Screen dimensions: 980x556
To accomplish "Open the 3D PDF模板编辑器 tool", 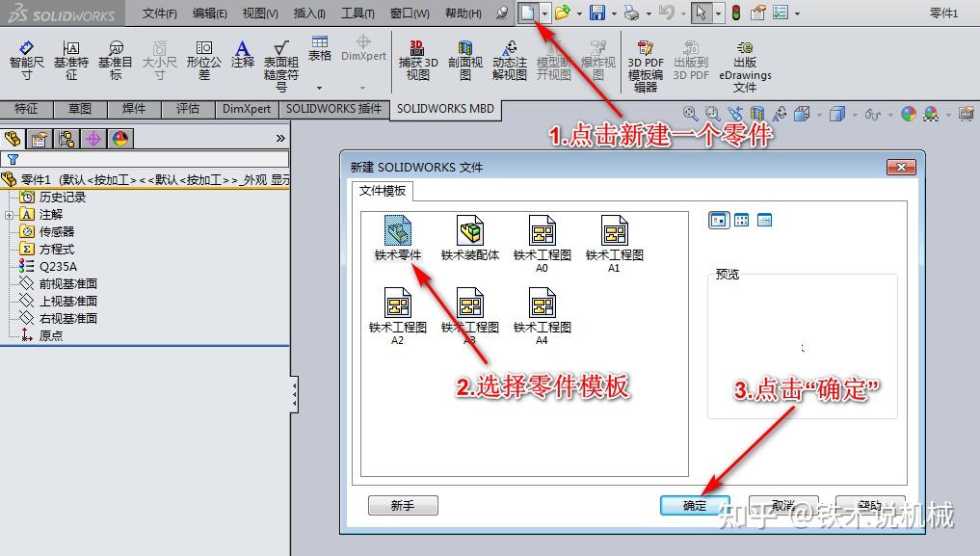I will [646, 66].
